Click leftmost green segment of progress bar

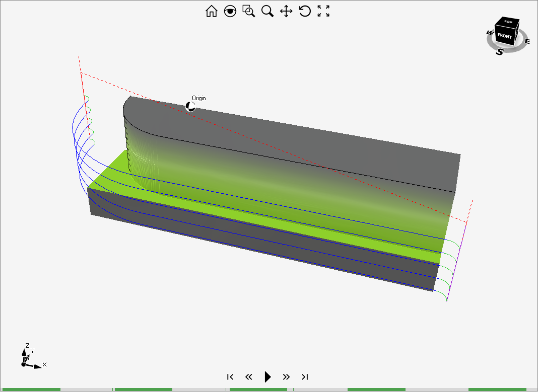click(x=30, y=389)
